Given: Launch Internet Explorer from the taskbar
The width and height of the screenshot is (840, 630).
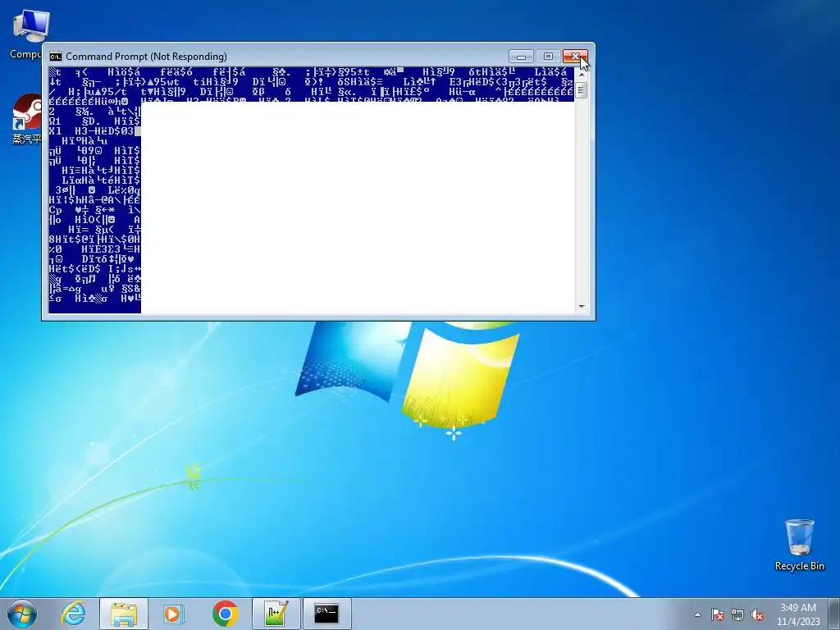Looking at the screenshot, I should coord(73,614).
